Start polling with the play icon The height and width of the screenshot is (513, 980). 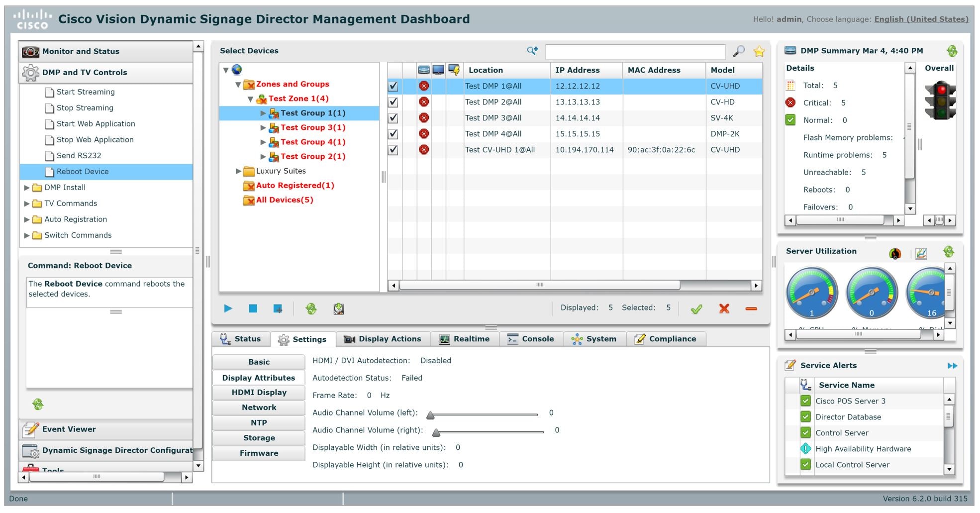(x=228, y=308)
